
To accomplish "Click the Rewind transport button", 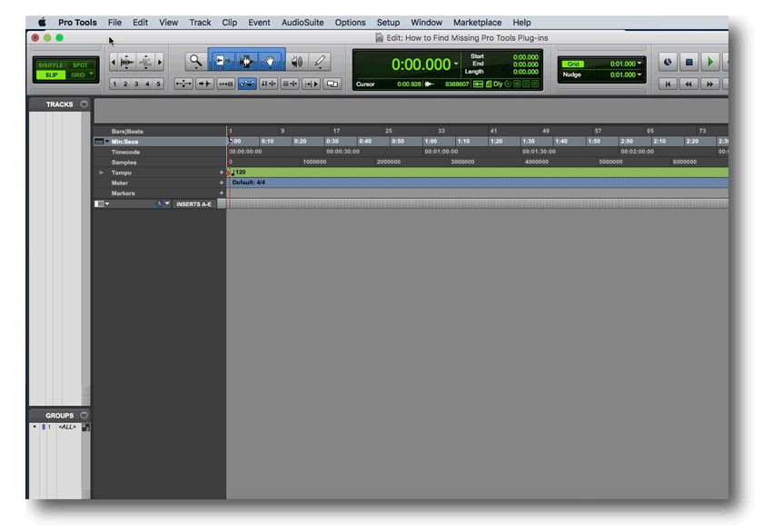I will pyautogui.click(x=689, y=84).
